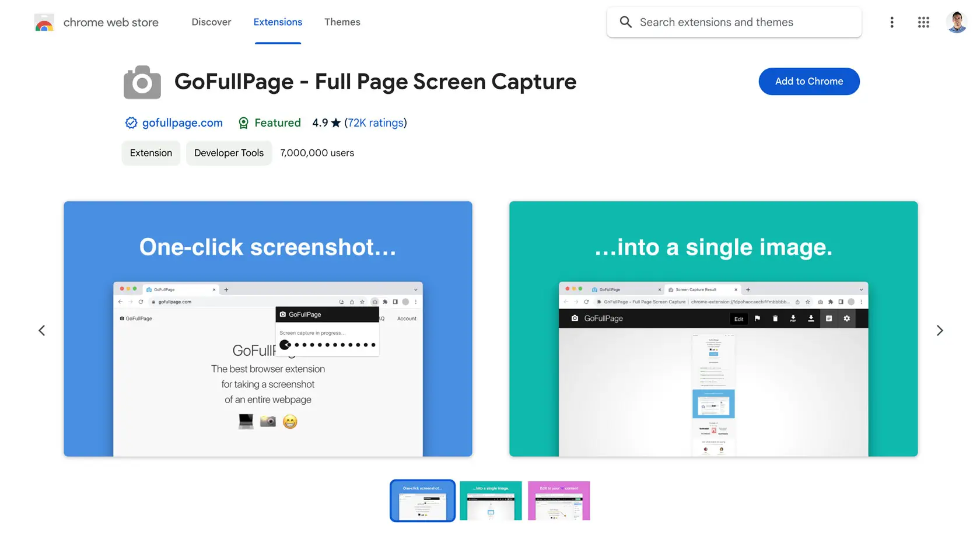Click the search magnifier icon
Screen dimensions: 980x560
click(626, 22)
